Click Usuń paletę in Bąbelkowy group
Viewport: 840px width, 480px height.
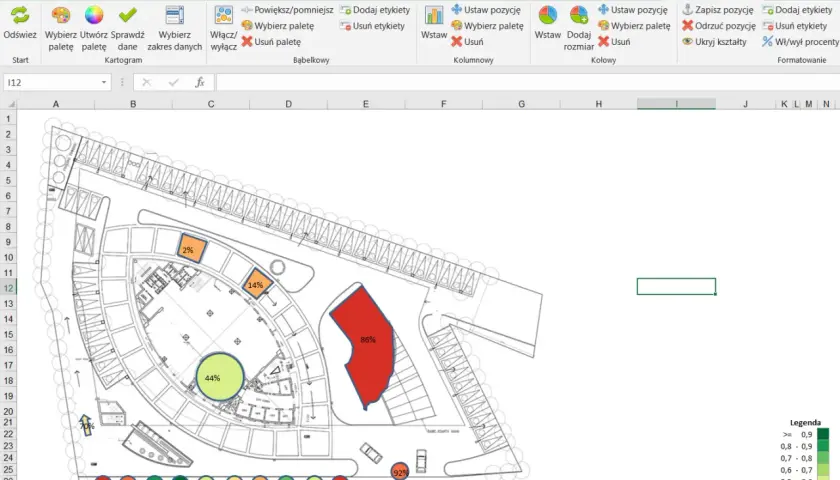(x=271, y=41)
